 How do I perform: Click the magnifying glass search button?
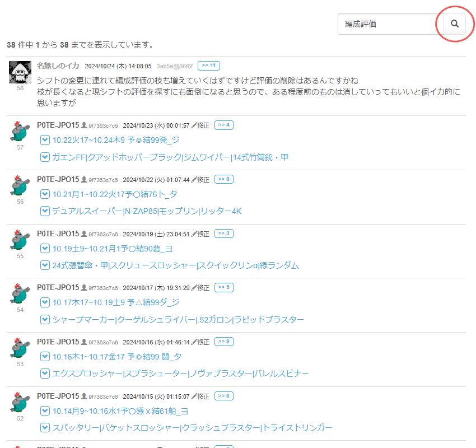tap(455, 24)
